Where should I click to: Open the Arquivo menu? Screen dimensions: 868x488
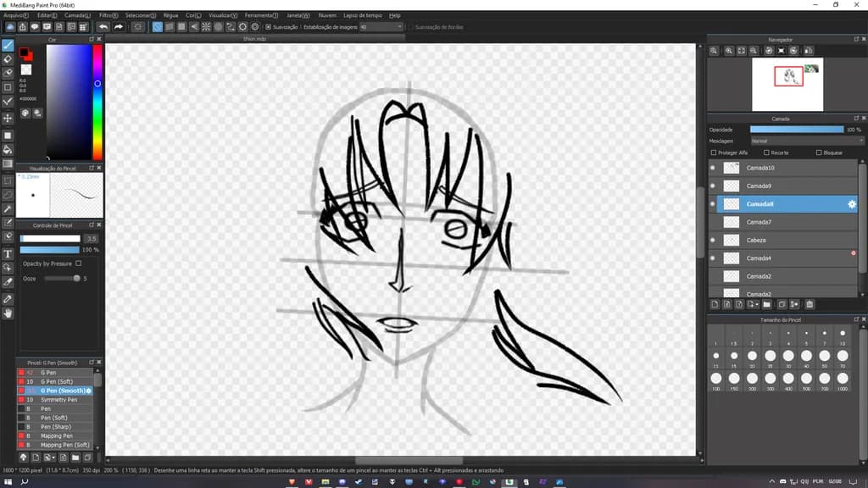(15, 15)
